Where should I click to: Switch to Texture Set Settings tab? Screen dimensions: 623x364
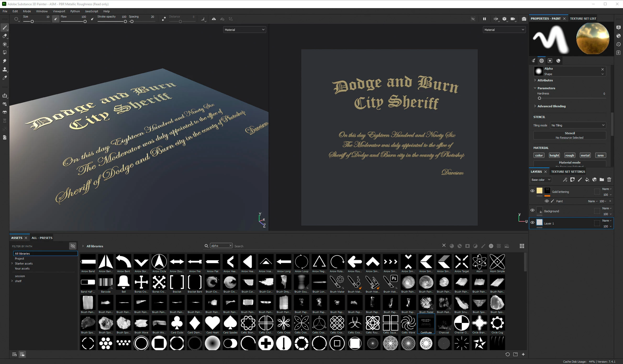(x=568, y=172)
